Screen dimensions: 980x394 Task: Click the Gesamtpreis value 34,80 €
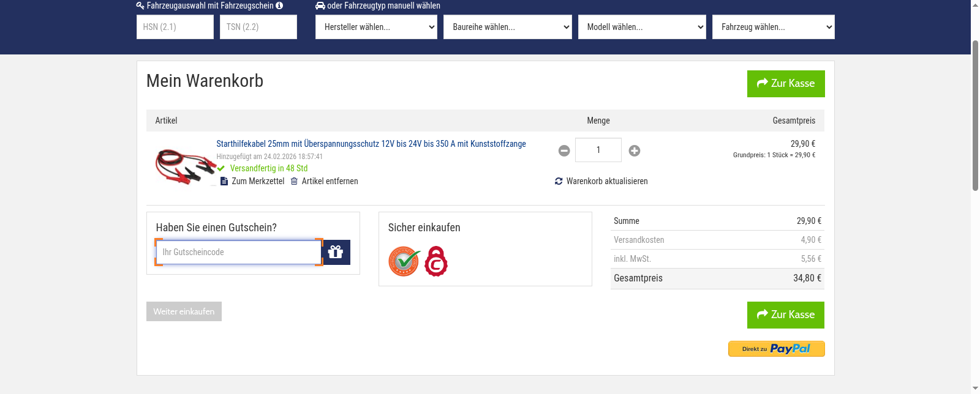(x=807, y=278)
